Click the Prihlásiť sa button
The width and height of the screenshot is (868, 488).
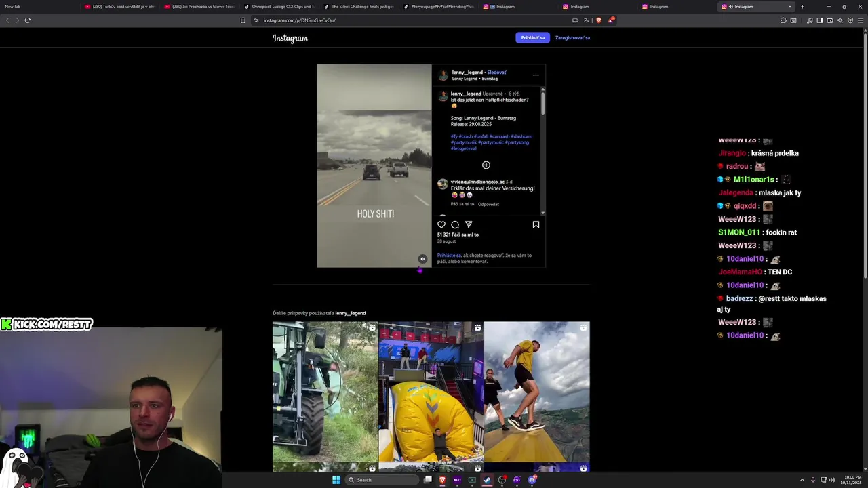[x=532, y=38]
